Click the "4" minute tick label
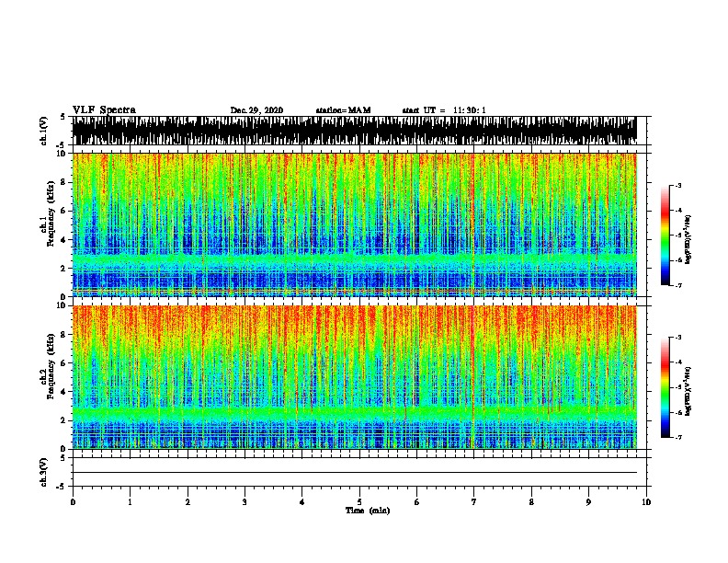The image size is (728, 563). 302,502
